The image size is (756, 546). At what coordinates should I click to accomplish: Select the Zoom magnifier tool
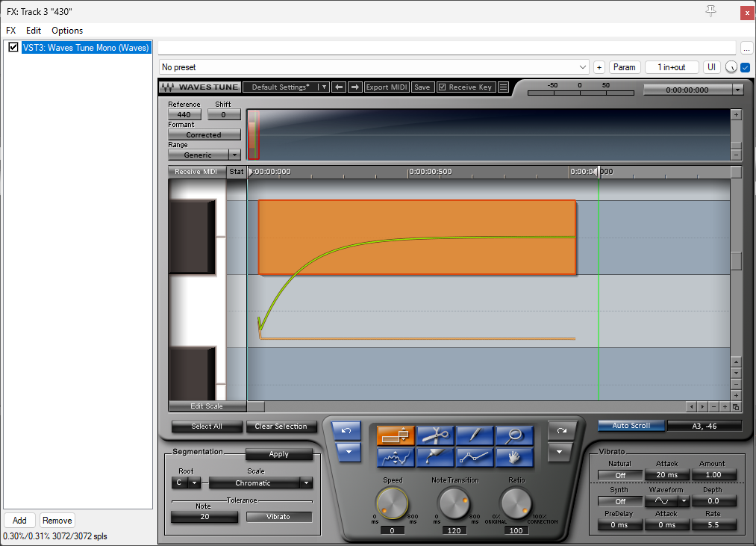click(x=514, y=436)
